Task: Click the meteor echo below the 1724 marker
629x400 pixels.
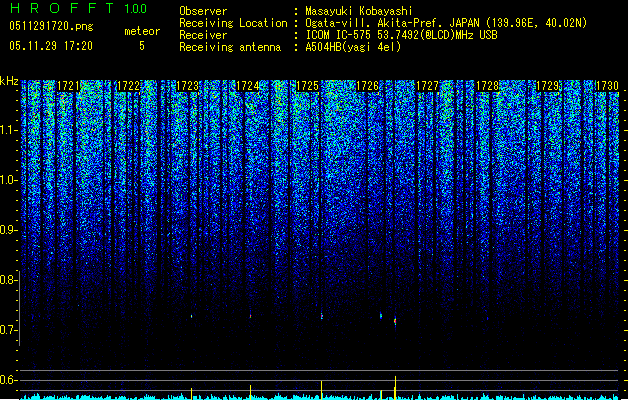Action: tap(250, 316)
